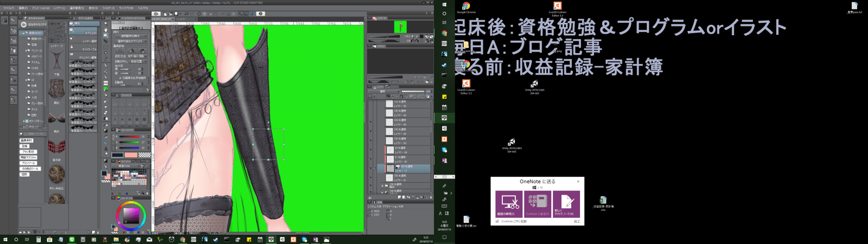The height and width of the screenshot is (244, 868).
Task: Click the help question mark in command bar
Action: (260, 14)
